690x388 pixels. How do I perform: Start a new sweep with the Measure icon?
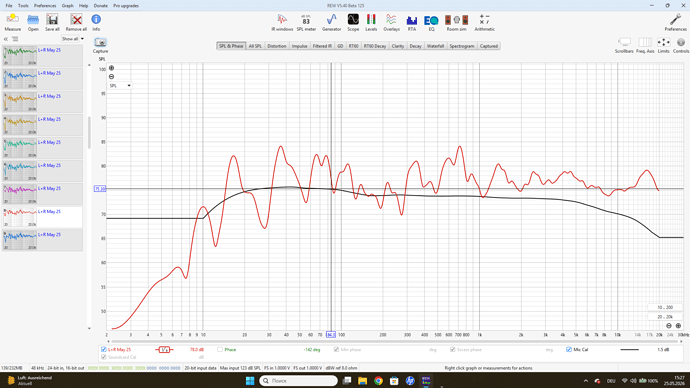tap(12, 22)
